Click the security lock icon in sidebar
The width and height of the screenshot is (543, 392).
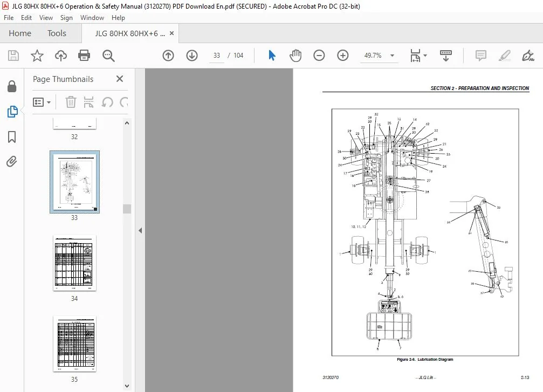click(12, 87)
